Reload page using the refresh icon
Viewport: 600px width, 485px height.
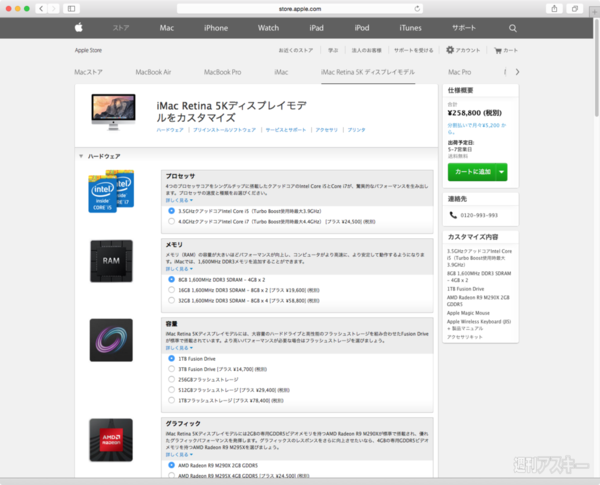[417, 8]
